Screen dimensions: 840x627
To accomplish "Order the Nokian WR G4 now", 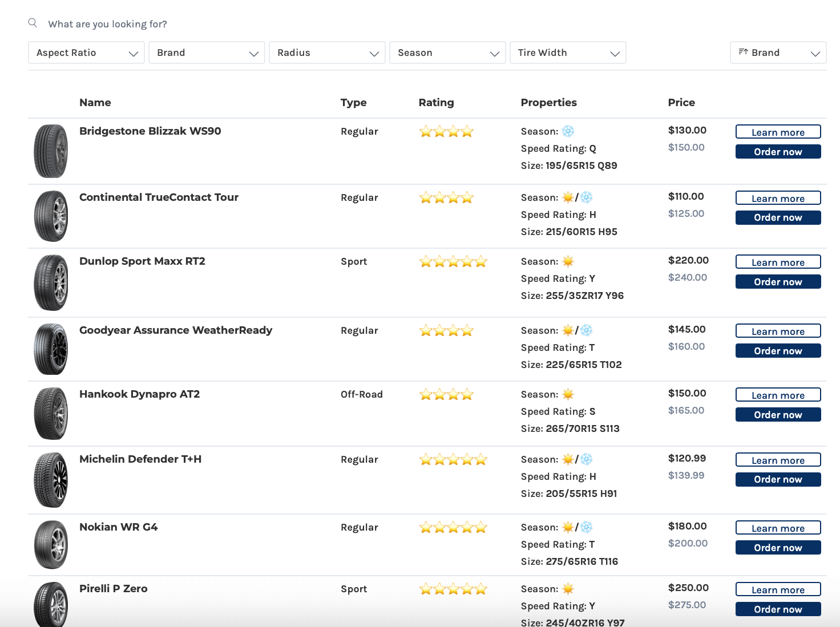I will tap(778, 548).
